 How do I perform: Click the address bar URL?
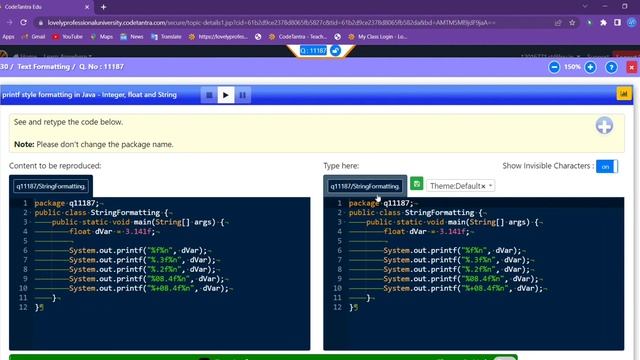(x=271, y=23)
